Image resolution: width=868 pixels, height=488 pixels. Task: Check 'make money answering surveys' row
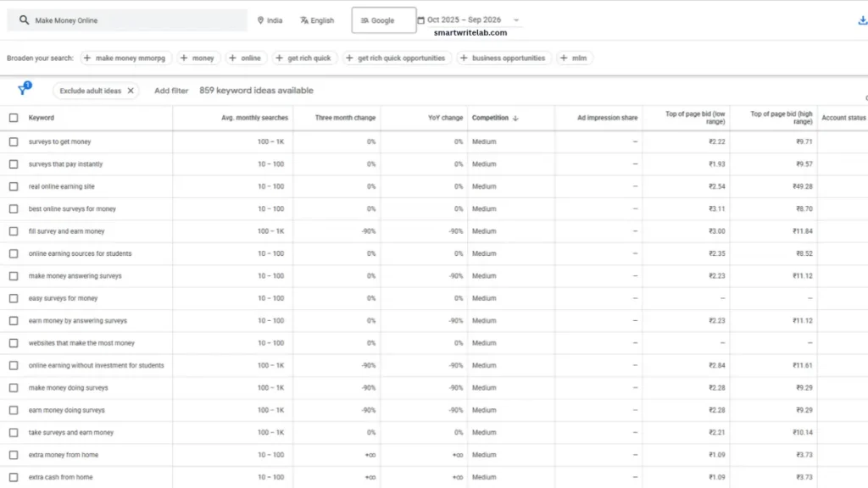coord(14,276)
